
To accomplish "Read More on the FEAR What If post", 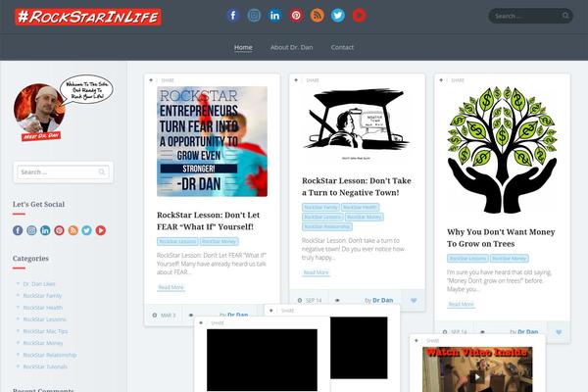I will (x=171, y=287).
